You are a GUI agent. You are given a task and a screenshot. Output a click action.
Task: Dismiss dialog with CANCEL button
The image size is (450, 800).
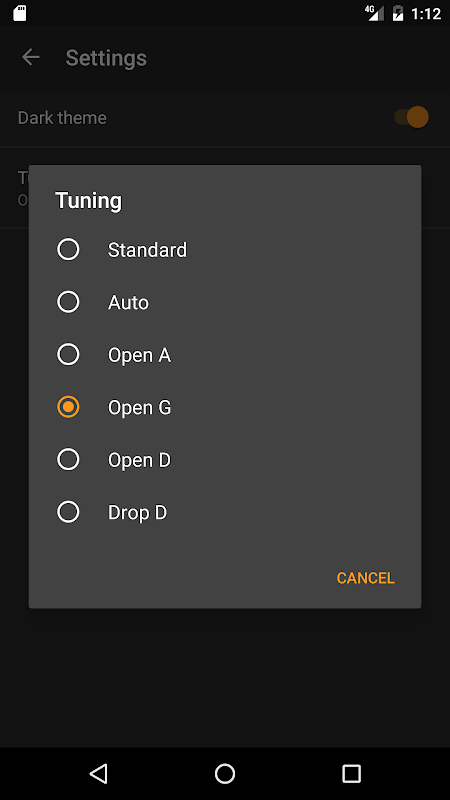pyautogui.click(x=365, y=578)
